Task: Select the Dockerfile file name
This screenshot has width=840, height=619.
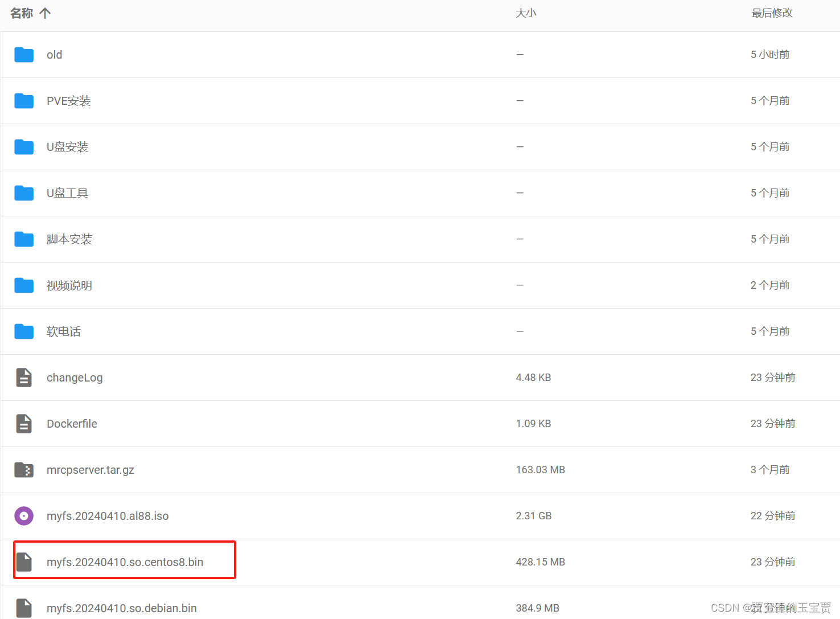Action: tap(72, 424)
